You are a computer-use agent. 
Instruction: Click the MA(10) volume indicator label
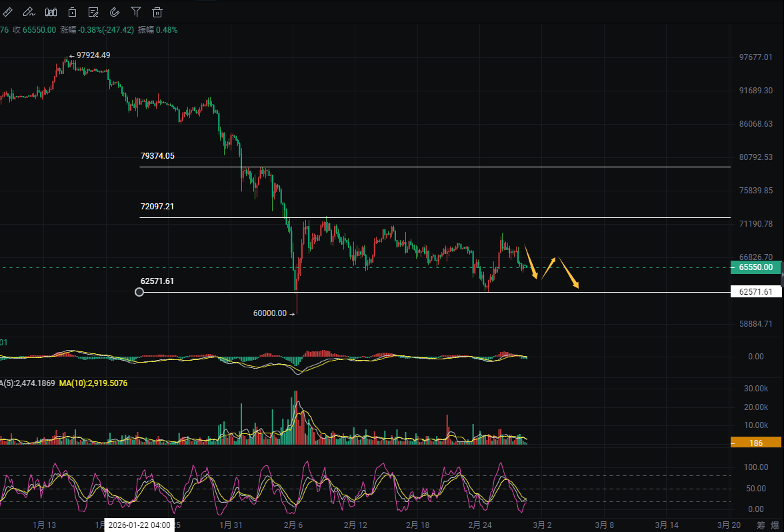93,383
